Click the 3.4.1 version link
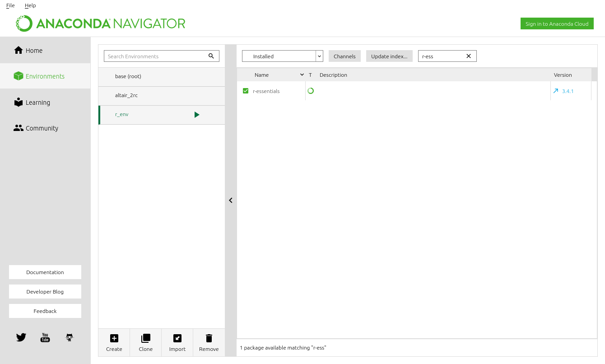 (x=568, y=91)
